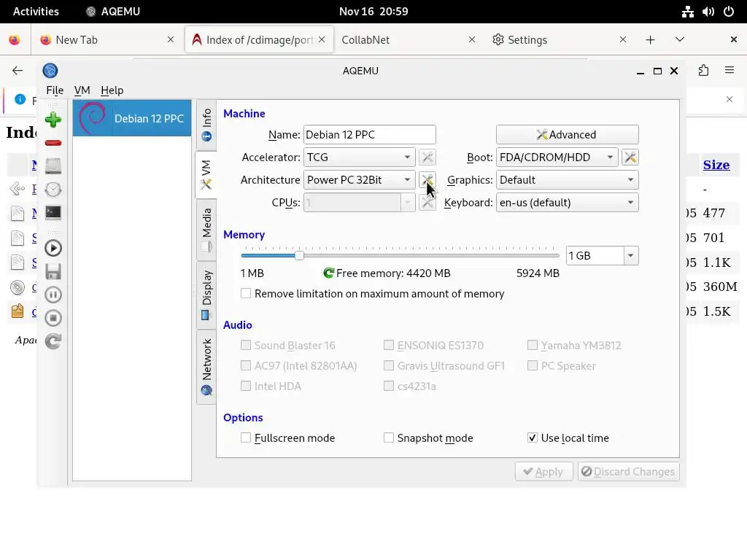Reset the VM with the refresh arrow icon

[x=53, y=341]
